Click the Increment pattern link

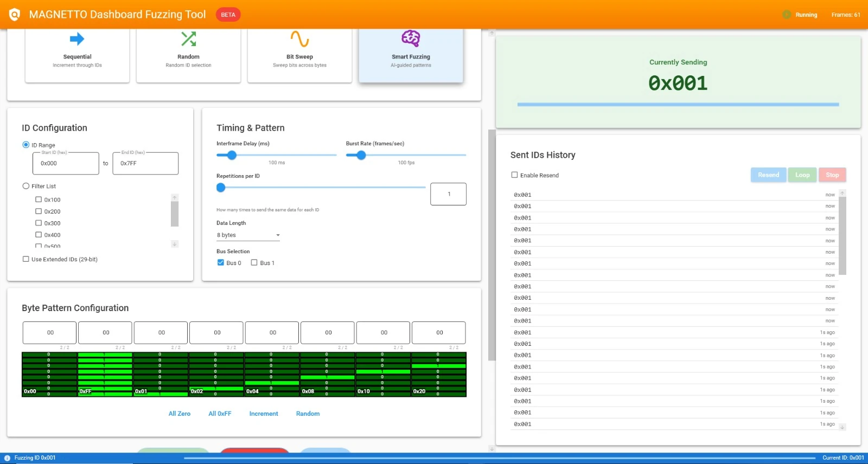[x=264, y=414]
